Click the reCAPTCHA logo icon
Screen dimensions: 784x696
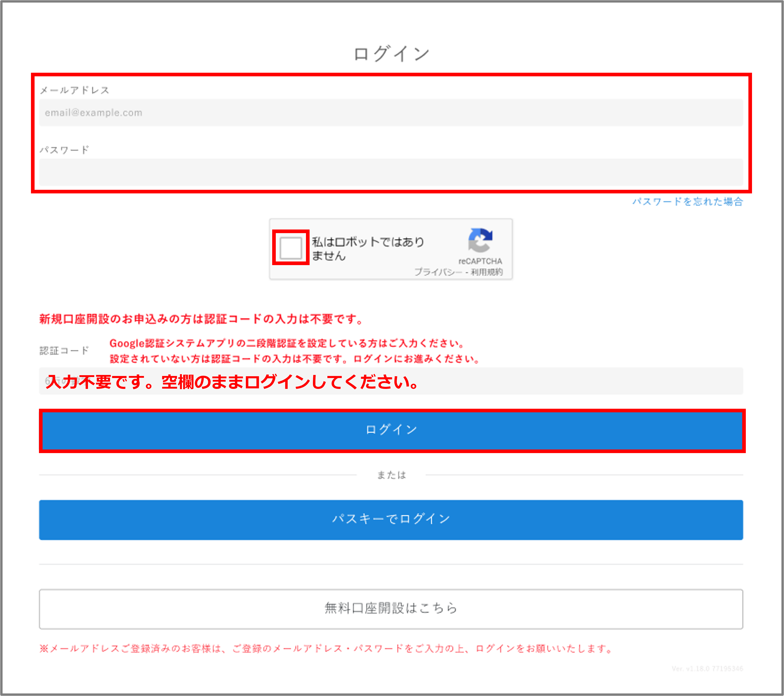[x=480, y=240]
